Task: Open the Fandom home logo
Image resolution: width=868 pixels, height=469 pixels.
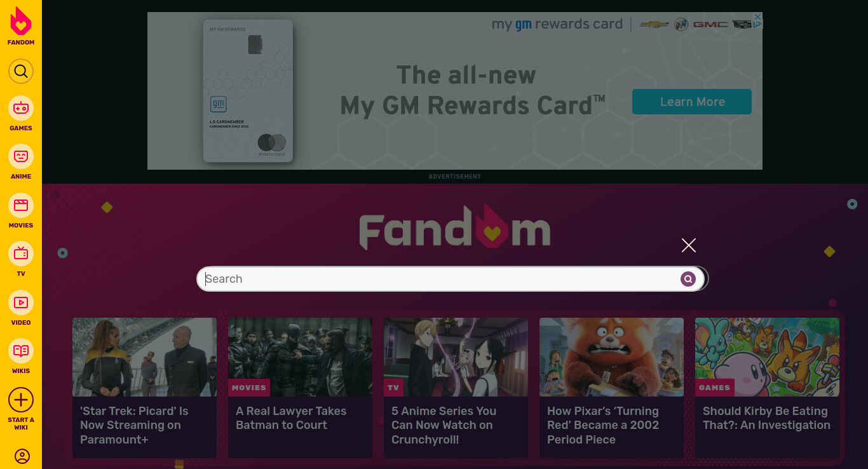Action: (21, 26)
